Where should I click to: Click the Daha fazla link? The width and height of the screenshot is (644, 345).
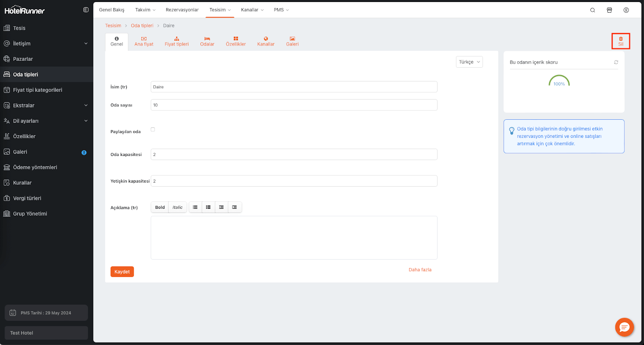(x=420, y=270)
